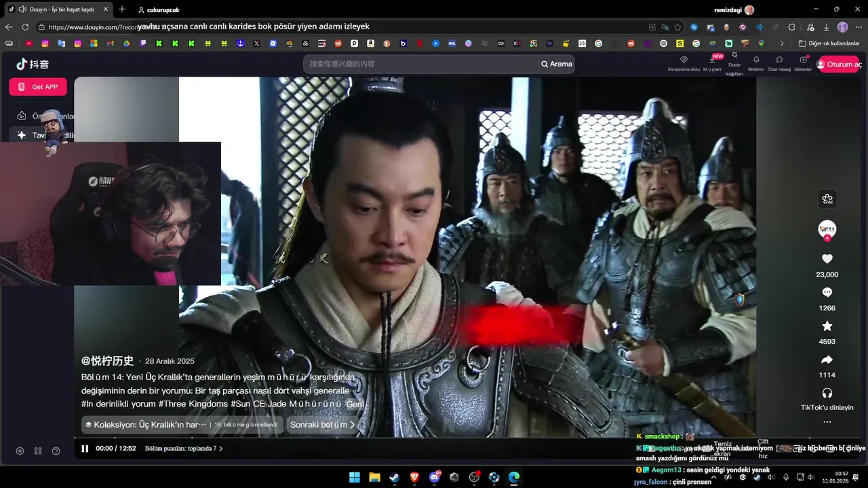Open help question mark icon
Viewport: 868px width, 488px height.
56,451
